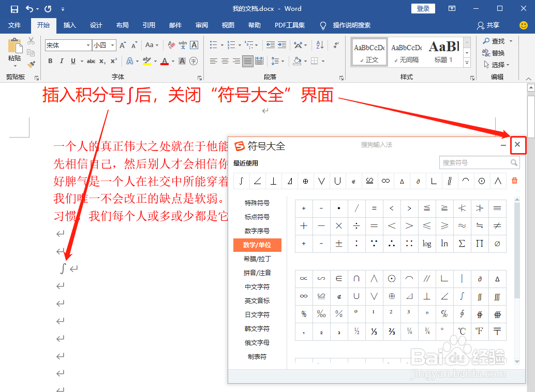Apply superscript formatting

click(113, 61)
